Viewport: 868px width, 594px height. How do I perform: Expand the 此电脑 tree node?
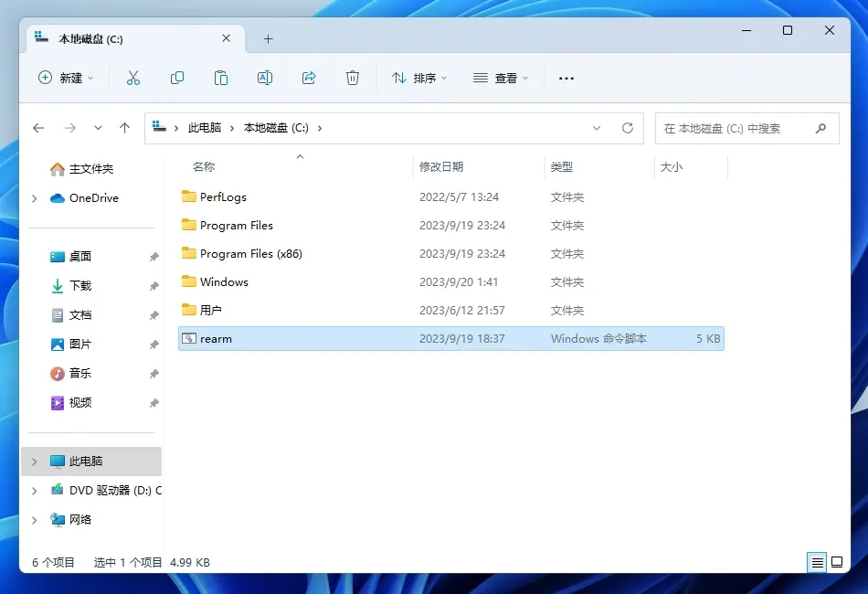tap(35, 461)
